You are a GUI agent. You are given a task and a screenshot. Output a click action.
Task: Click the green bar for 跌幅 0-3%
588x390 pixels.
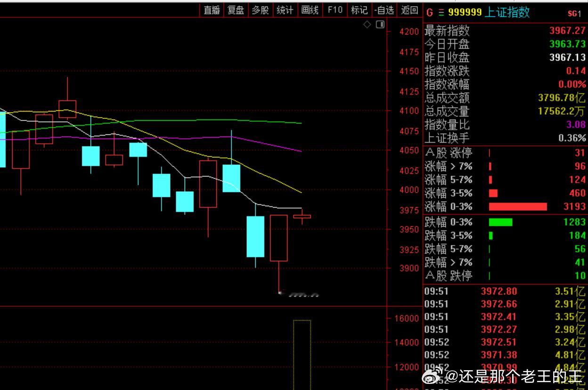point(500,222)
